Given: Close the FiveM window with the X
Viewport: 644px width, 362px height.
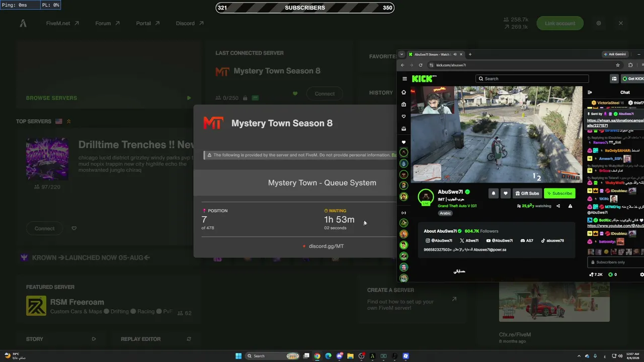Looking at the screenshot, I should coord(620,23).
